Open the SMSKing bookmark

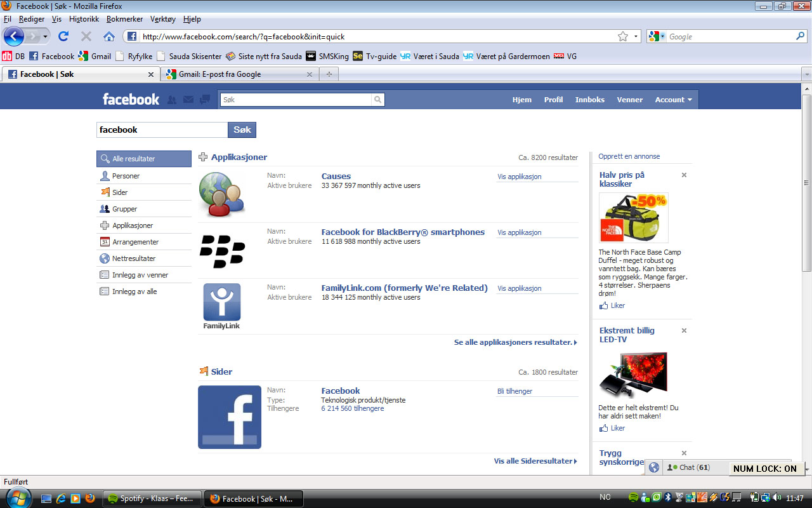pyautogui.click(x=327, y=56)
